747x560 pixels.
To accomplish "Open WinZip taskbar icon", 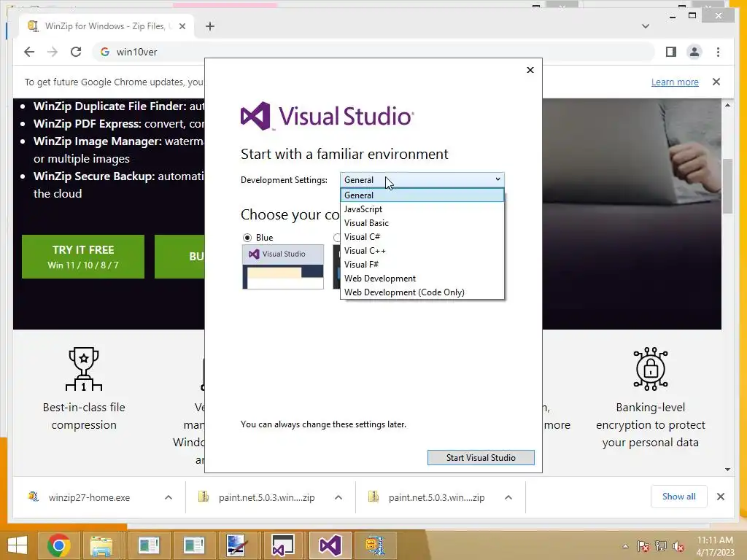I will pos(376,545).
